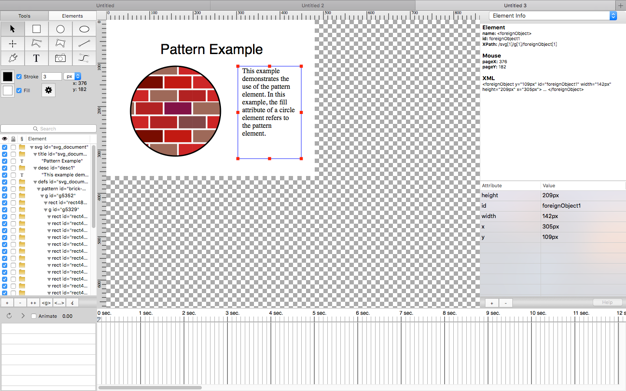Select the circle shape tool
The image size is (626, 391).
click(60, 29)
